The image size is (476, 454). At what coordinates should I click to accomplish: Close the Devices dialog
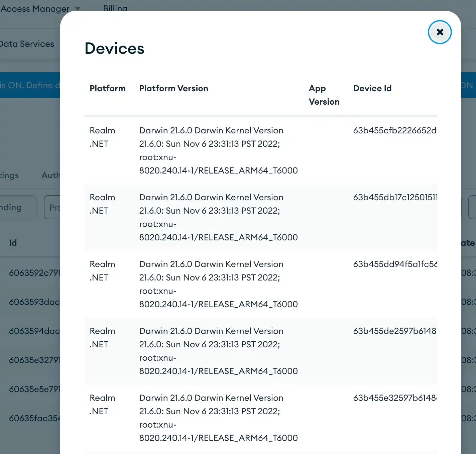pyautogui.click(x=440, y=32)
